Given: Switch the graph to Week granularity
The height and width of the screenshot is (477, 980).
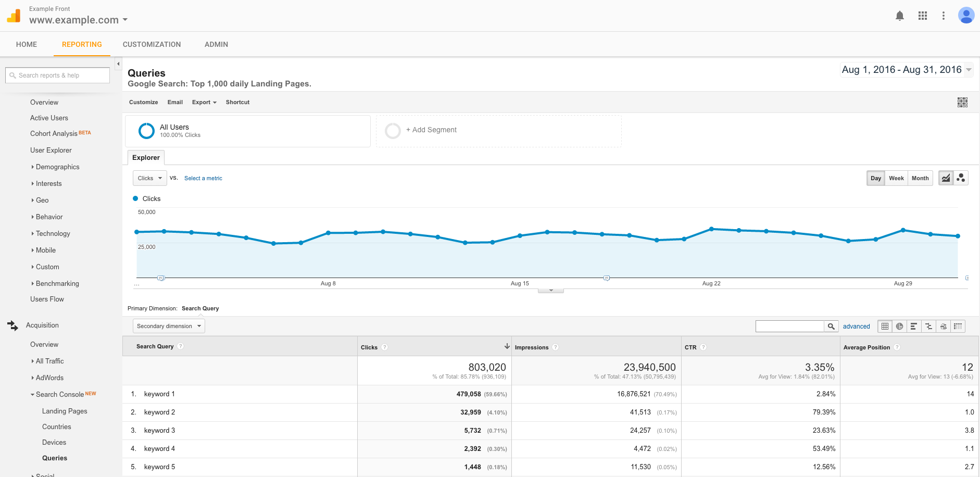Looking at the screenshot, I should click(896, 178).
